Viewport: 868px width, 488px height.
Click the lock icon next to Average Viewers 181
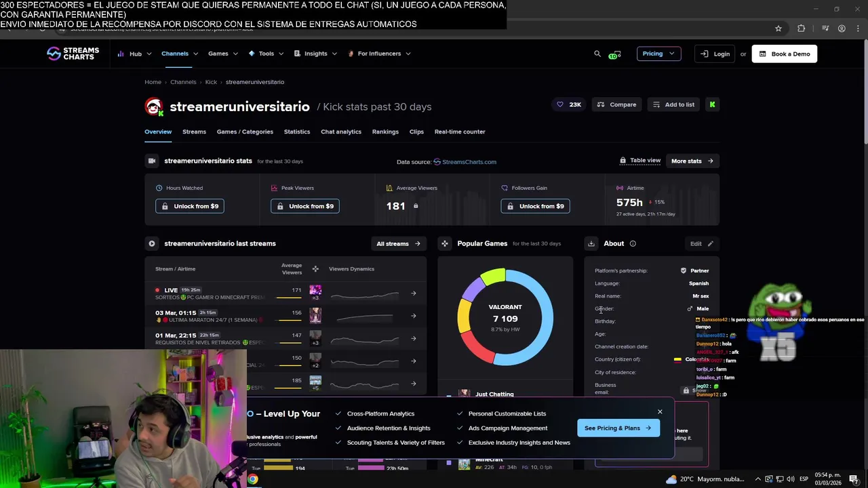click(x=416, y=206)
